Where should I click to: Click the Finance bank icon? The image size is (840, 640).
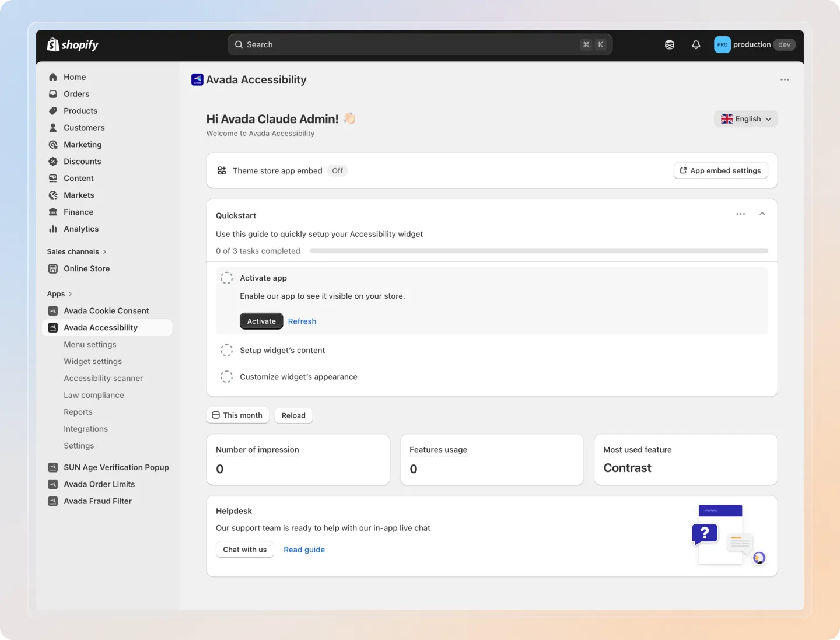[53, 212]
